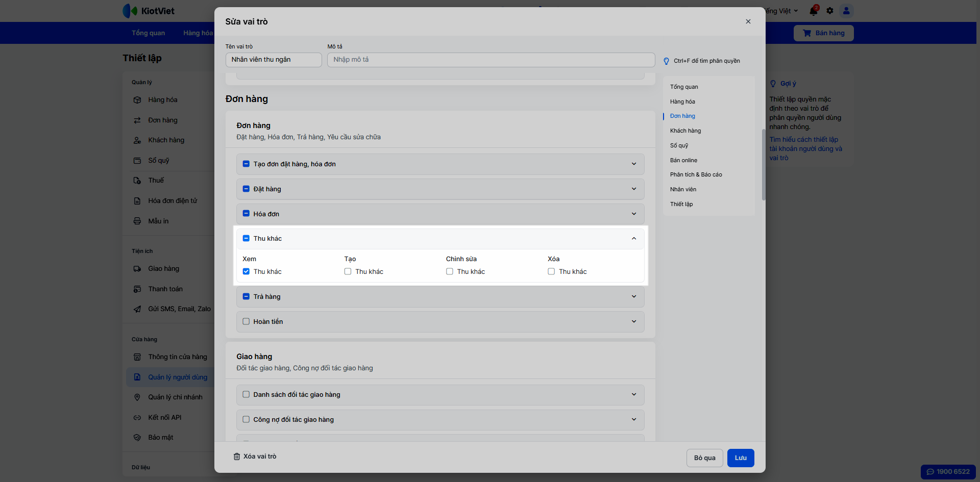Tick the Hoàn tiền checkbox

click(246, 322)
